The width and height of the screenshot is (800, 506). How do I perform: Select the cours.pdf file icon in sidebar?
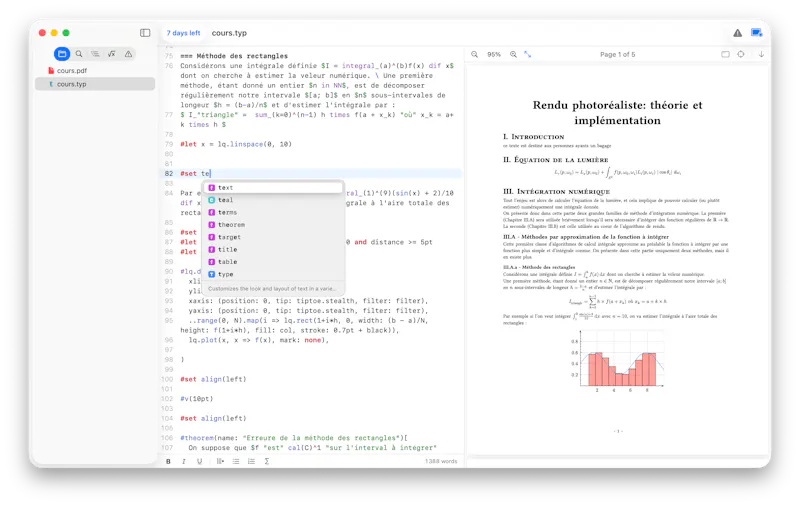pos(51,70)
